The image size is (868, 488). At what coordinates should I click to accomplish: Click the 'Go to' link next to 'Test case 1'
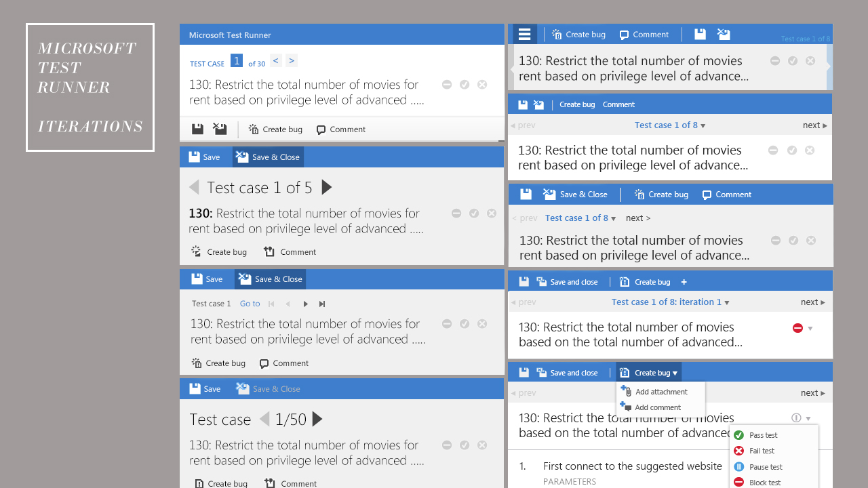click(250, 304)
